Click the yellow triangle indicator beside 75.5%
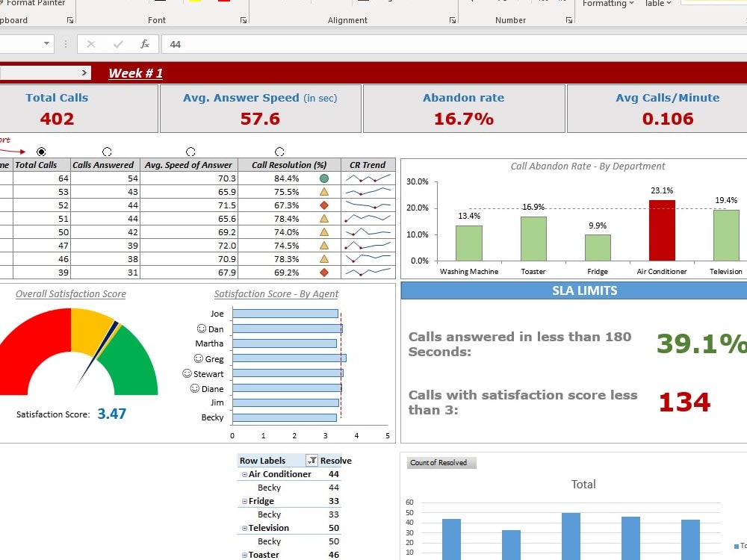 click(324, 192)
